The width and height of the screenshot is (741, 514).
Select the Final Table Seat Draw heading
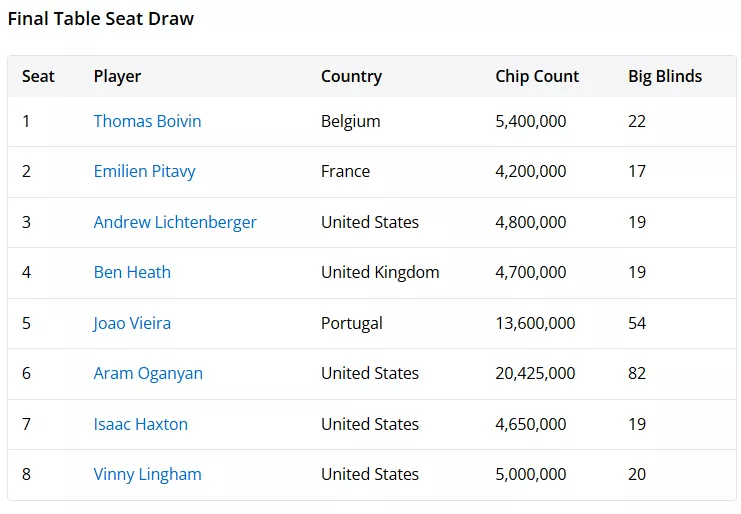pyautogui.click(x=101, y=19)
